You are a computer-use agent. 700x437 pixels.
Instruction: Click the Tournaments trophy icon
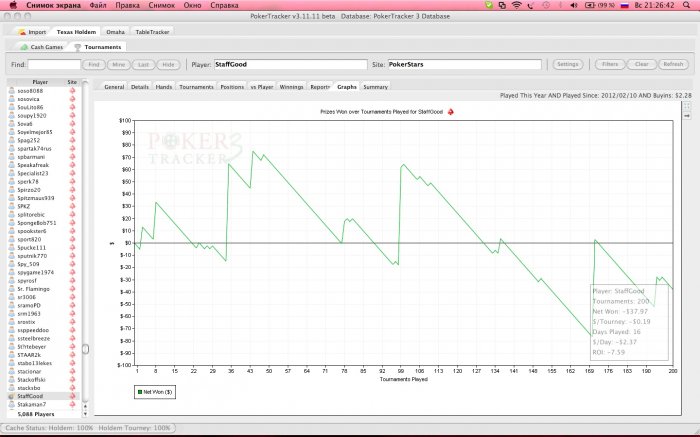click(x=77, y=47)
